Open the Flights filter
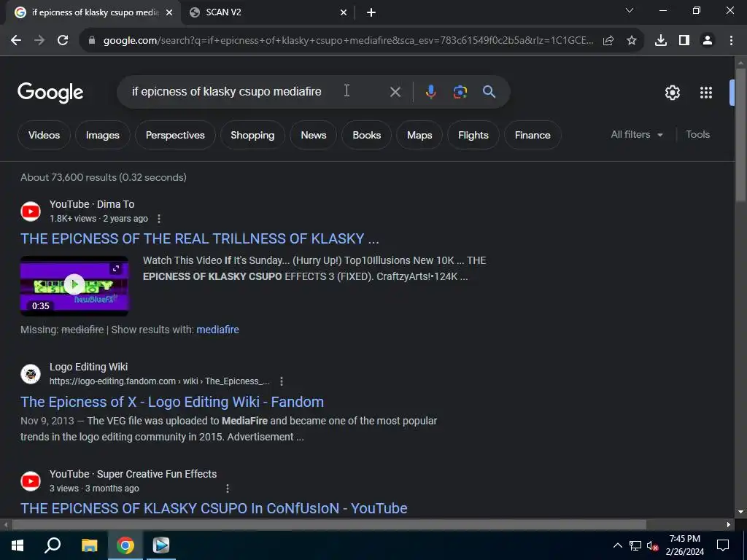 pos(473,135)
